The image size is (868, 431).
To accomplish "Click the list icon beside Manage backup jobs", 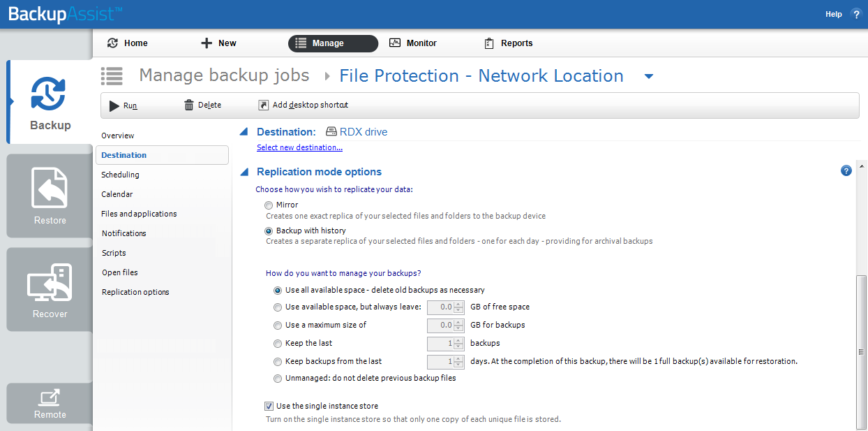I will point(112,75).
